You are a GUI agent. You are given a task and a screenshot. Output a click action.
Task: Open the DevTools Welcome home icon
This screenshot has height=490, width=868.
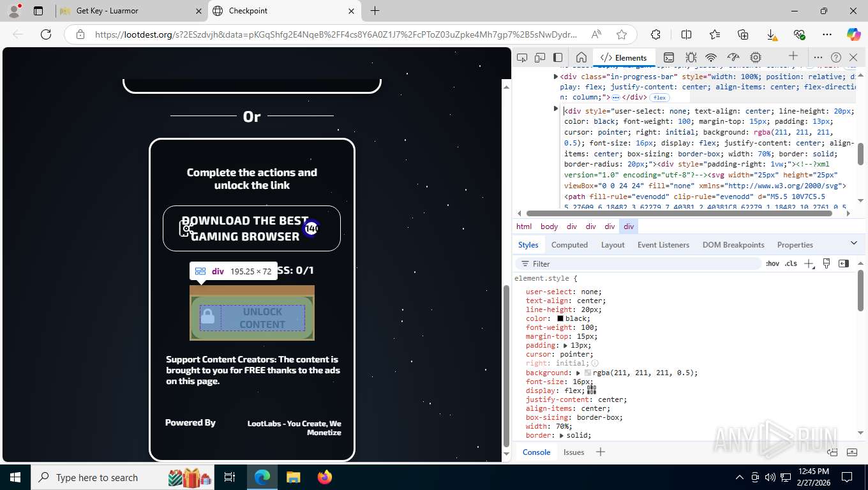(581, 57)
